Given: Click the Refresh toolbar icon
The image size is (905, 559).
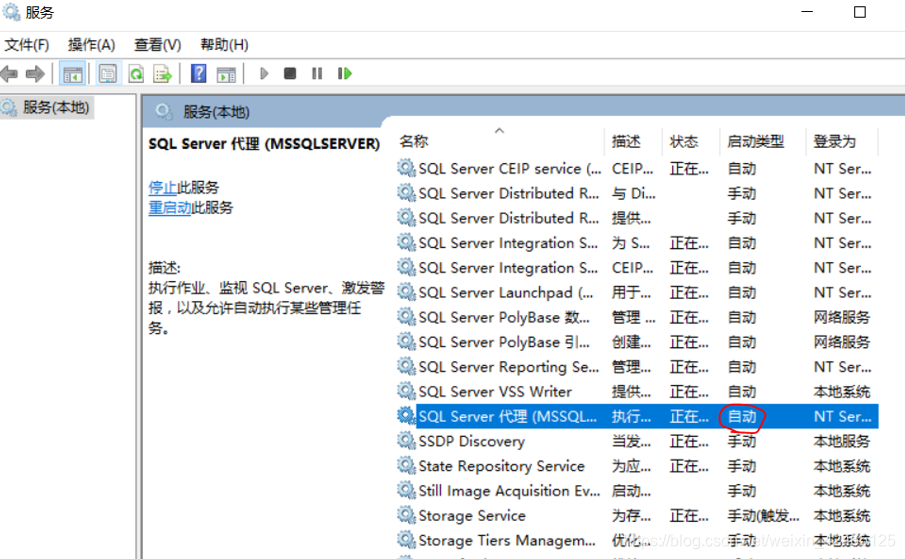Looking at the screenshot, I should click(x=136, y=74).
